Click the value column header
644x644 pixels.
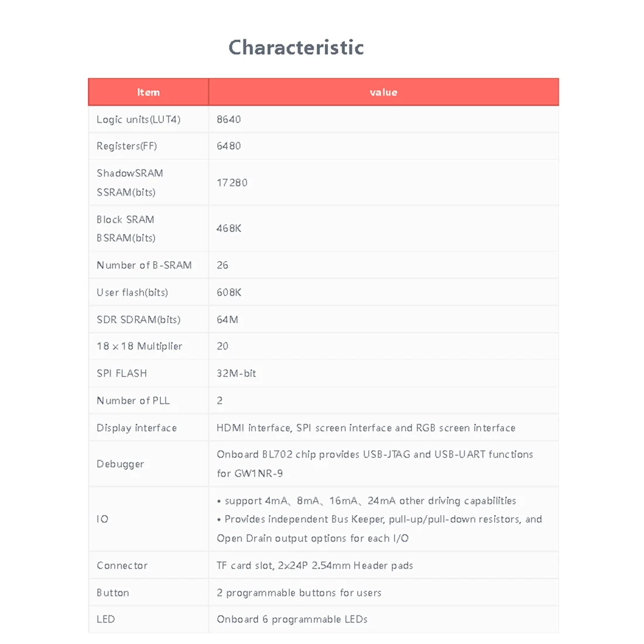click(x=383, y=93)
